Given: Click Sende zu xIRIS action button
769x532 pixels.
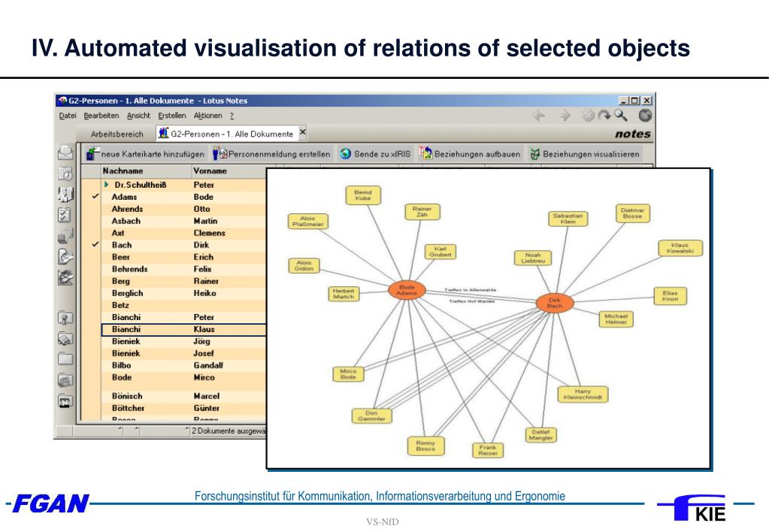Looking at the screenshot, I should pyautogui.click(x=375, y=154).
